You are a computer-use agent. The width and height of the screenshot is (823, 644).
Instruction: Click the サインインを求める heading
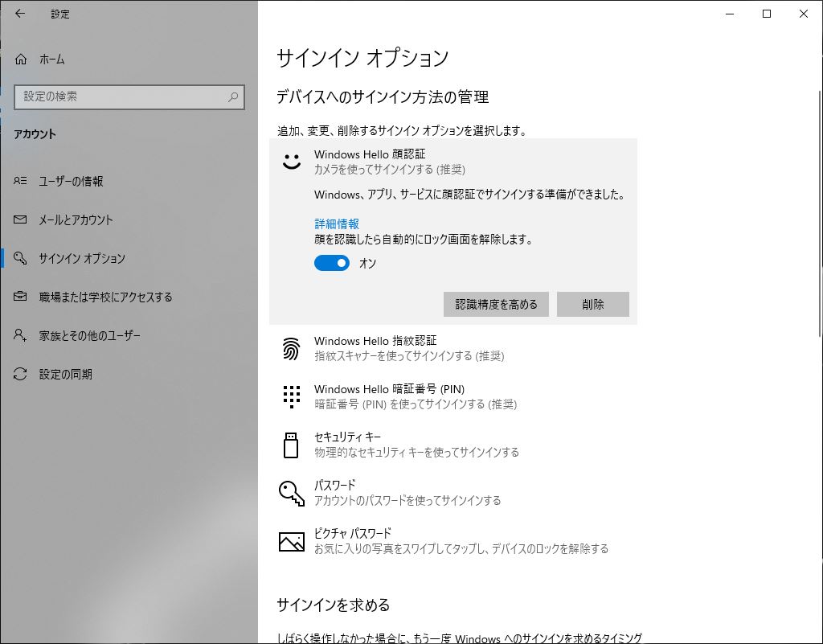click(334, 605)
